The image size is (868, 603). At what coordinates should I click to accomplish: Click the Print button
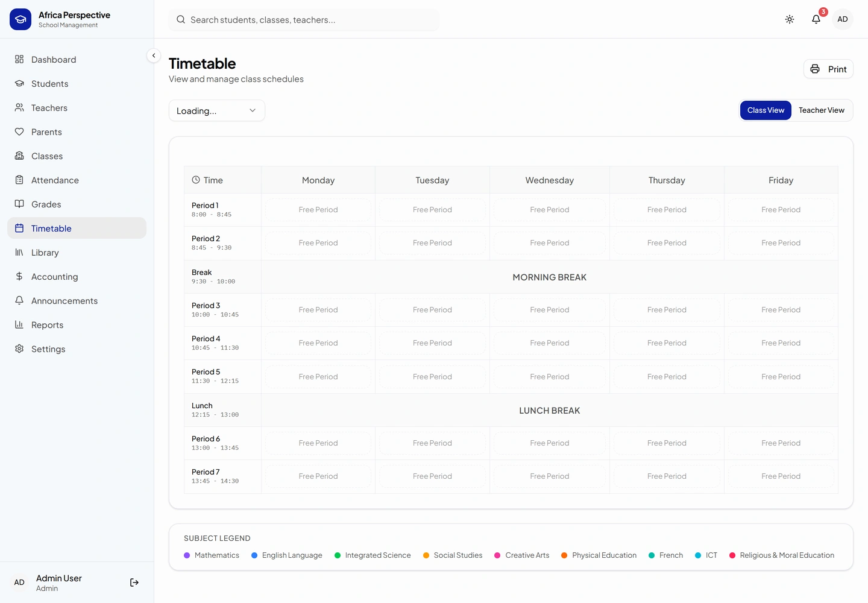(x=828, y=69)
